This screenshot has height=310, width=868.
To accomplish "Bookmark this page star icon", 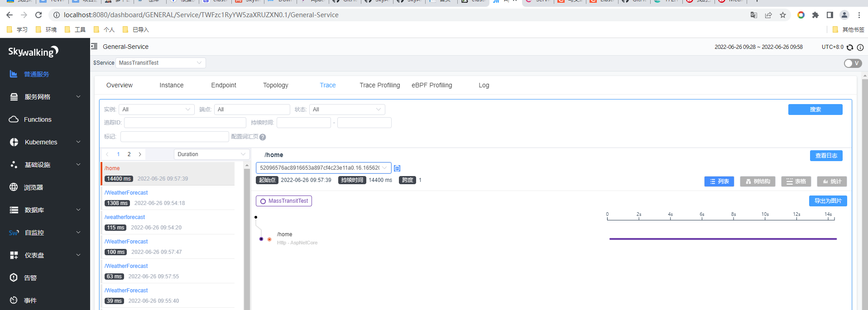I will point(783,15).
